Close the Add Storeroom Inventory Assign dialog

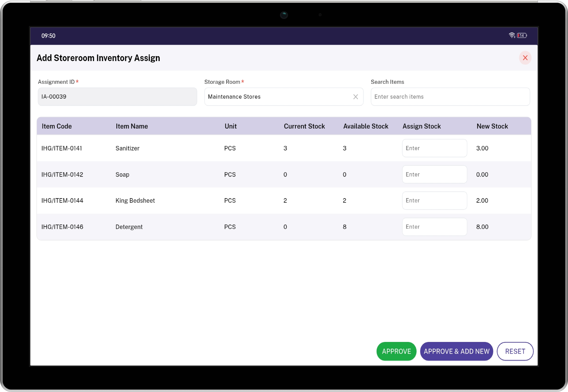(525, 58)
